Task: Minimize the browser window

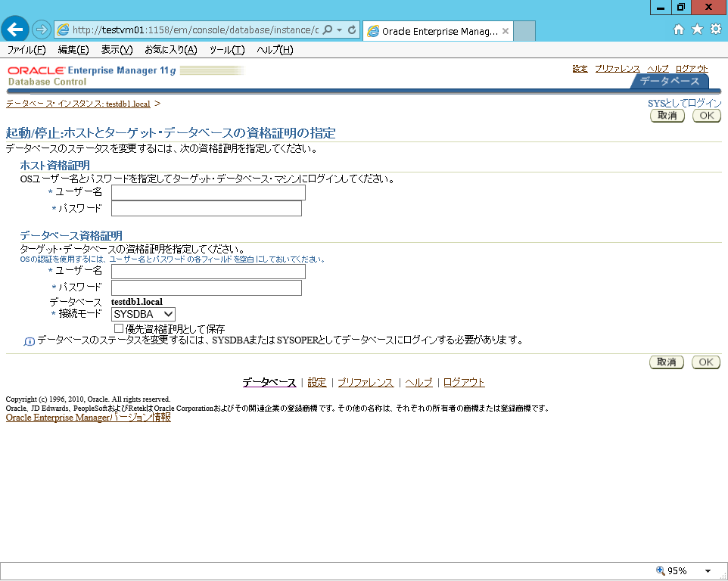Action: coord(660,7)
